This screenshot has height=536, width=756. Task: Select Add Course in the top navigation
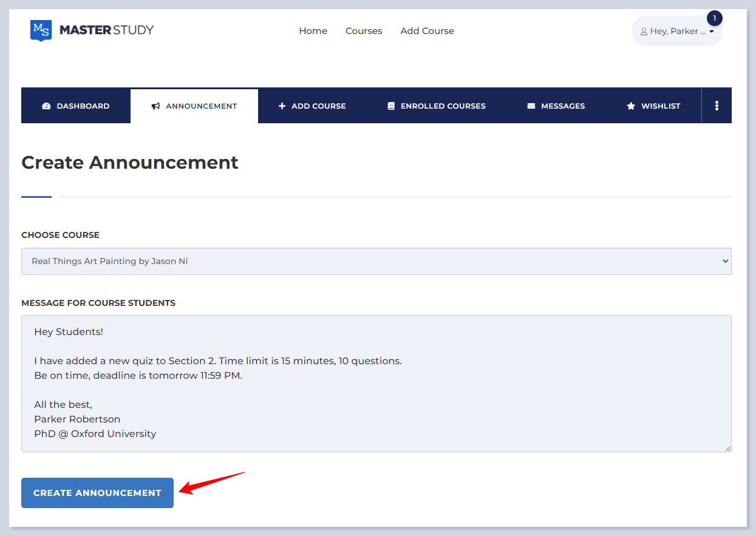(427, 31)
